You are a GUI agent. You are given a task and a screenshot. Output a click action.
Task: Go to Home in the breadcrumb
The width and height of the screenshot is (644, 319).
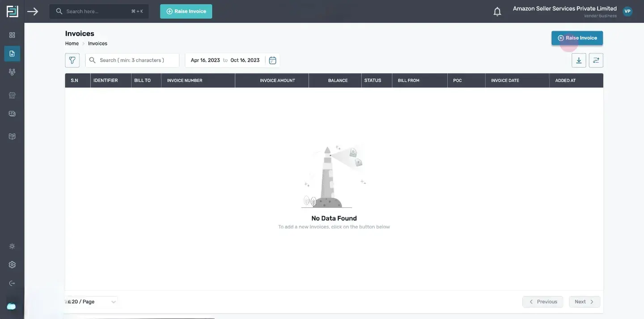72,43
